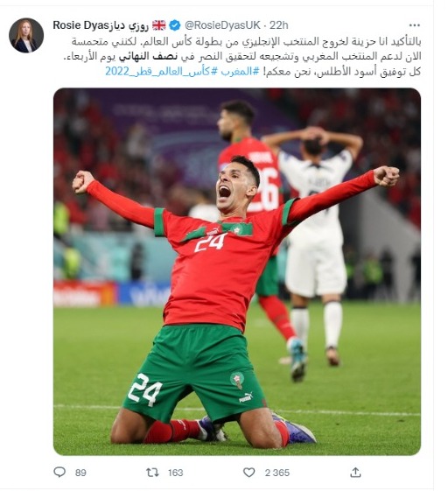Viewport: 448px width, 491px height.
Task: Click the UK flag emoji beside the name
Action: tap(159, 25)
